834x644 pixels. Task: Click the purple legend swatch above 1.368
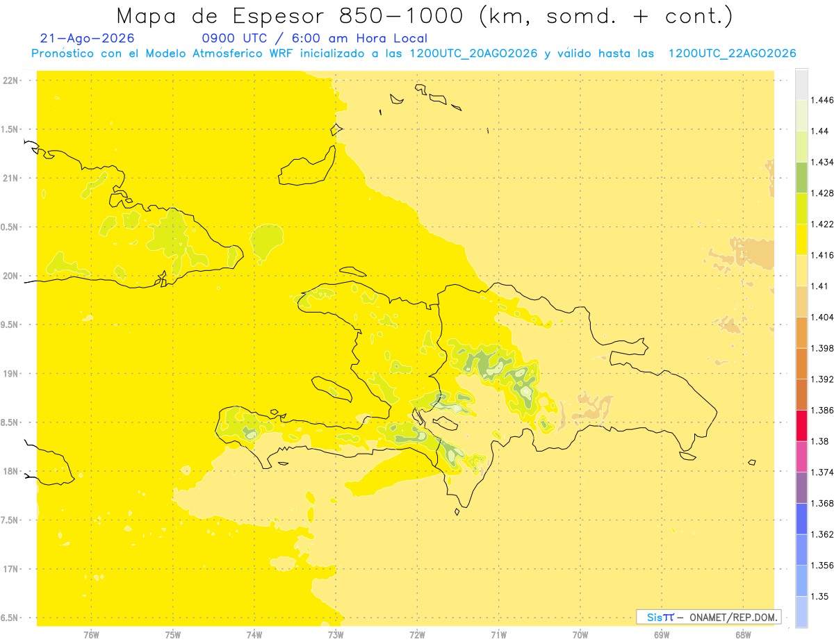pos(801,487)
